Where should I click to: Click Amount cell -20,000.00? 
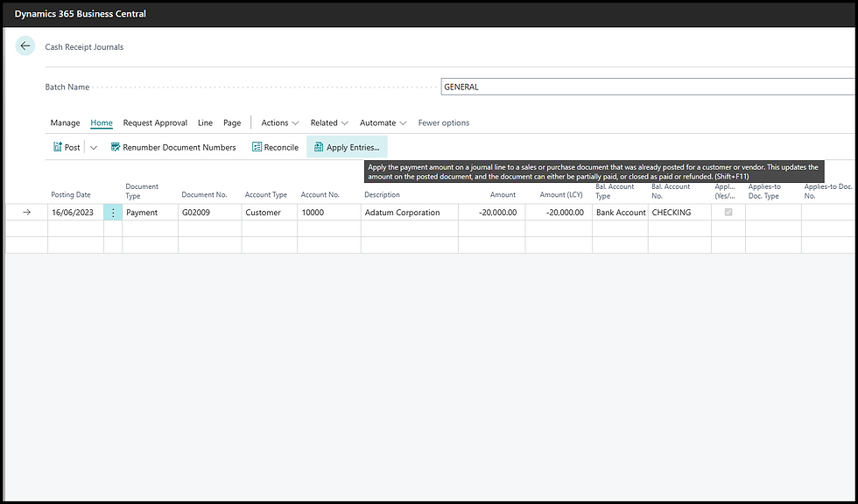(491, 213)
